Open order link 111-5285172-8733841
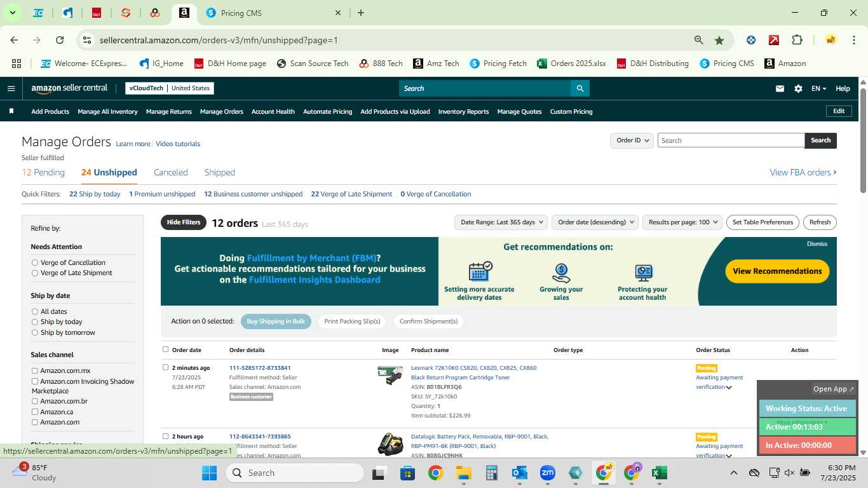Viewport: 868px width, 488px height. [260, 368]
